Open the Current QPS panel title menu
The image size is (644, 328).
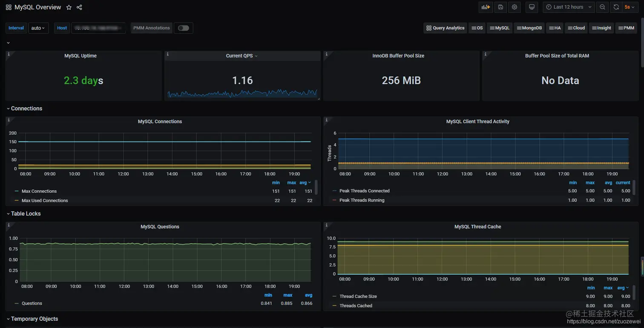point(241,56)
